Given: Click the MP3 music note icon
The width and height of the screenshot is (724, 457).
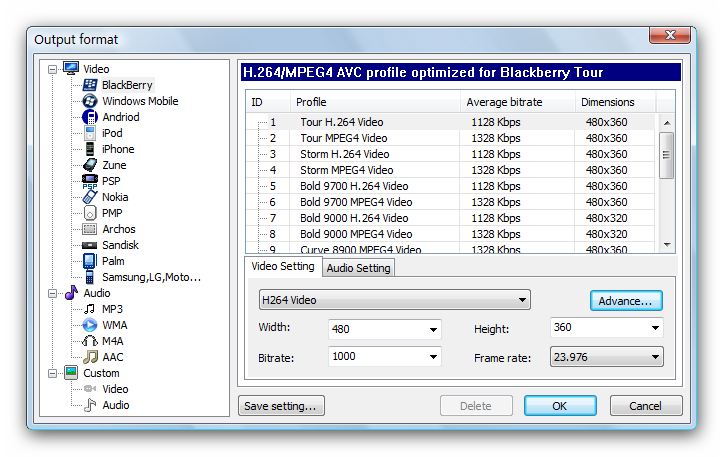Looking at the screenshot, I should 90,309.
